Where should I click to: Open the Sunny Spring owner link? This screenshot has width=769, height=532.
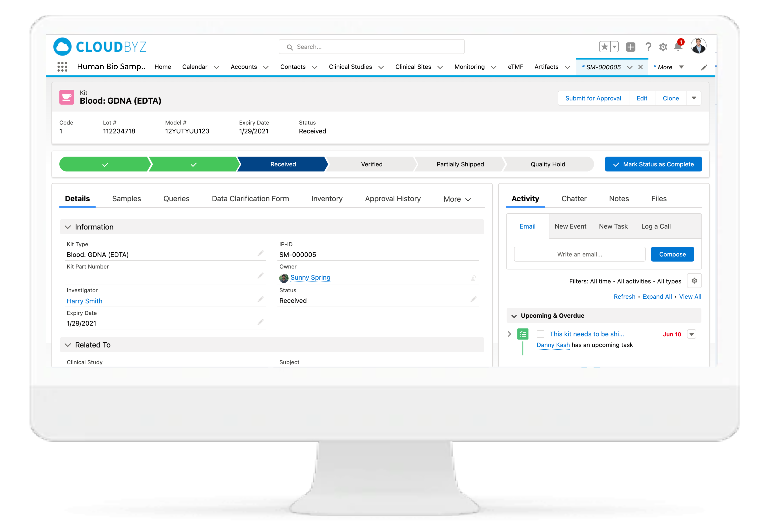[x=310, y=277]
